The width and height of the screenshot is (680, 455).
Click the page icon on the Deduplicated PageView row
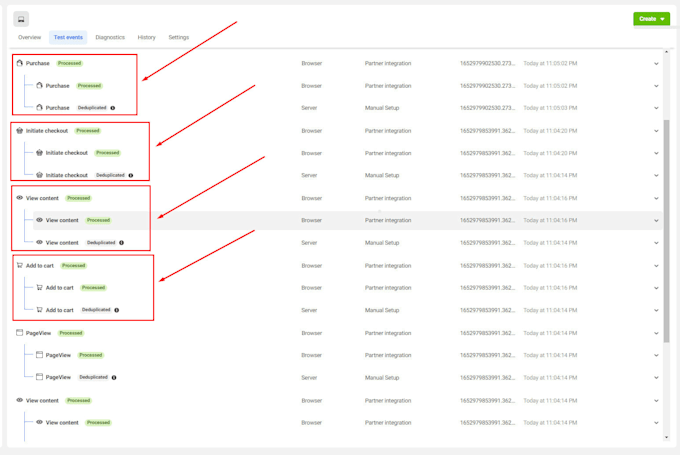coord(39,377)
